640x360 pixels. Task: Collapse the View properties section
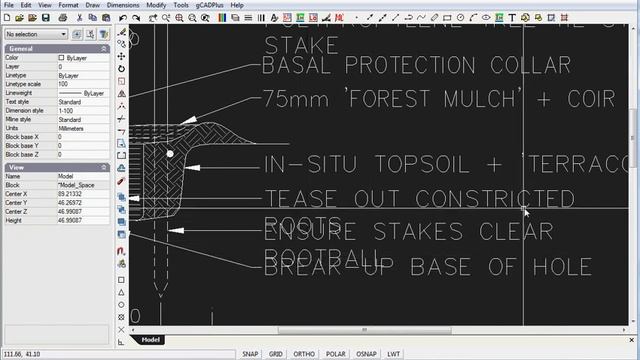104,167
